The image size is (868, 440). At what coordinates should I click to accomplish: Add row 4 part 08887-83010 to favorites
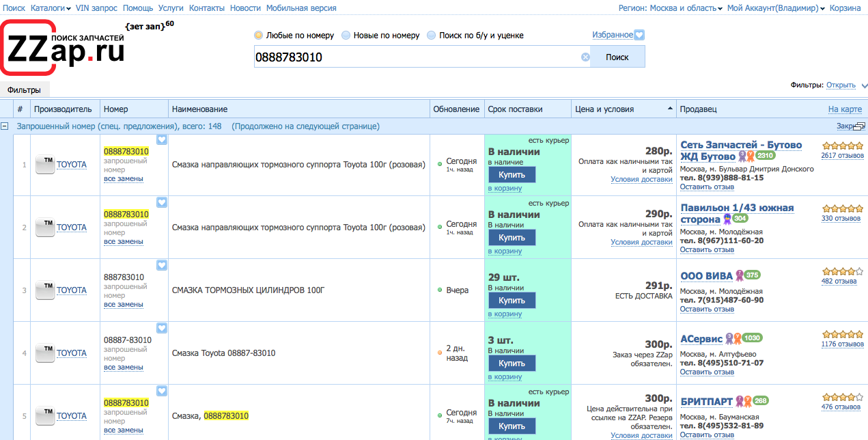(x=162, y=328)
